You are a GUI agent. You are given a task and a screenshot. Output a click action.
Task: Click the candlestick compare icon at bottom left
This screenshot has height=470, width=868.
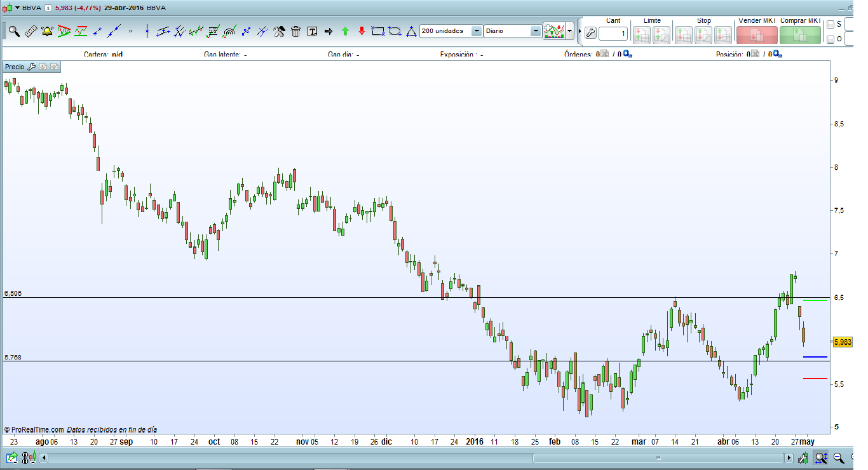(28, 457)
